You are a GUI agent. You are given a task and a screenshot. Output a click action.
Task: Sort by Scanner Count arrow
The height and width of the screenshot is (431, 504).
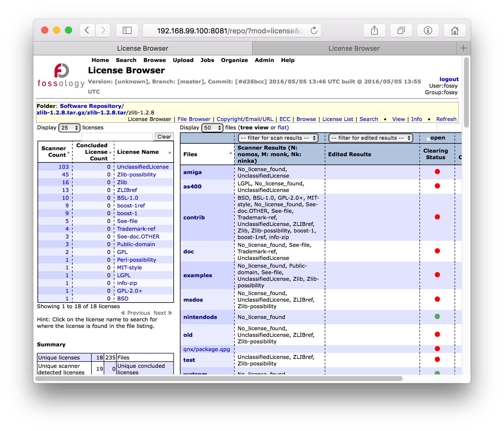[x=69, y=153]
